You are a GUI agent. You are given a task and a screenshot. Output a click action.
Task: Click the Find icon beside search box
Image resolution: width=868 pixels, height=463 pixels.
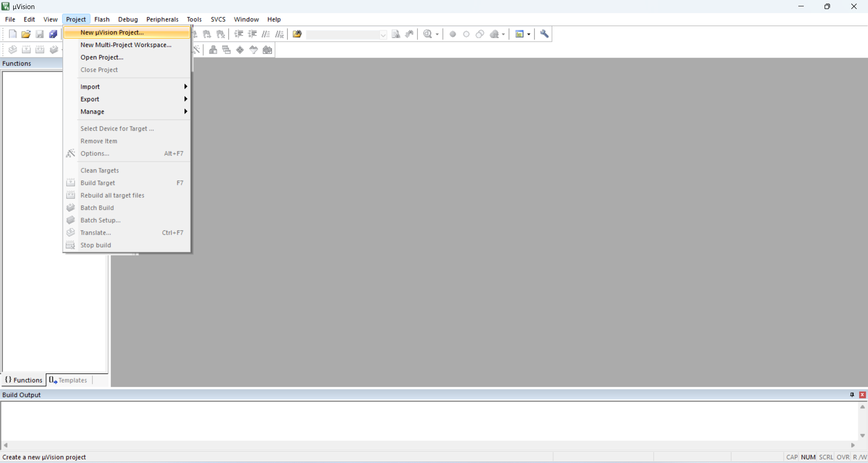tap(396, 34)
